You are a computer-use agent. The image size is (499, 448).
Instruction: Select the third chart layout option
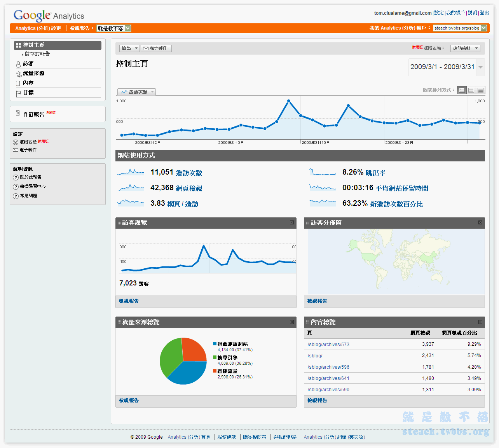pyautogui.click(x=480, y=90)
